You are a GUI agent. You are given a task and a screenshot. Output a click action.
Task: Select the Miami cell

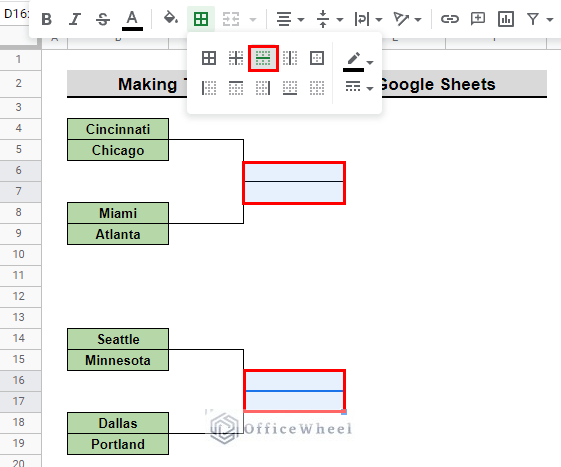[118, 213]
